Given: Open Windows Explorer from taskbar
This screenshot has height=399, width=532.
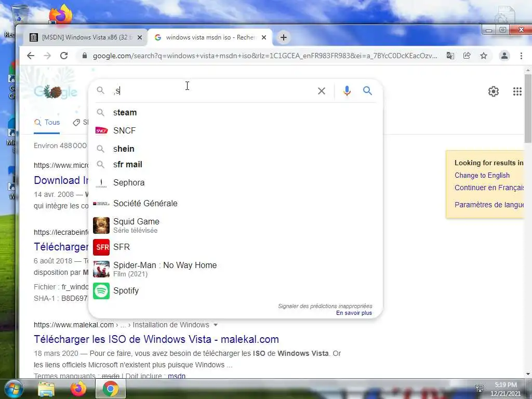Looking at the screenshot, I should click(46, 389).
